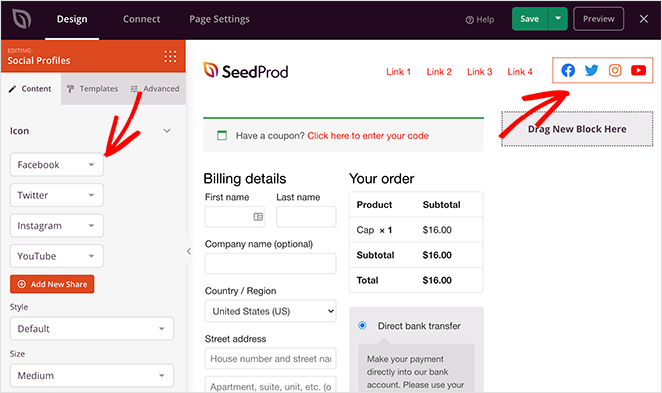Screen dimensions: 662x393
Task: Click the Company name input field
Action: [x=270, y=263]
